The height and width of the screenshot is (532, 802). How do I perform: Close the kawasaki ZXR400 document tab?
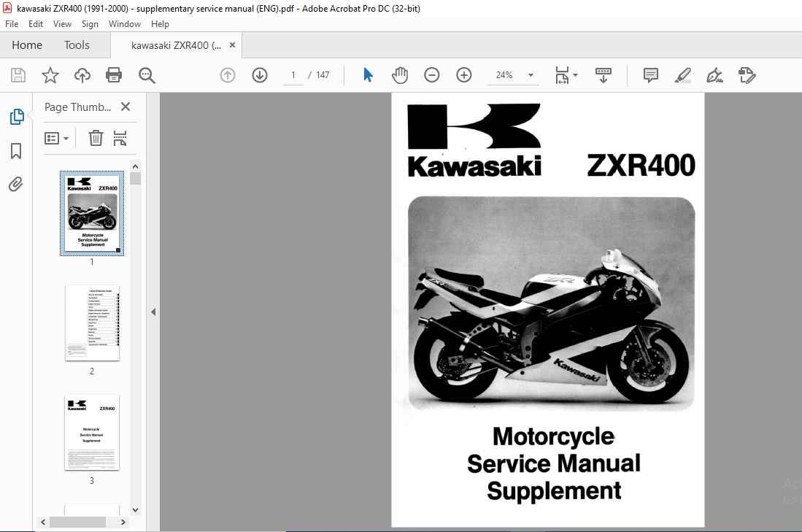pos(232,45)
